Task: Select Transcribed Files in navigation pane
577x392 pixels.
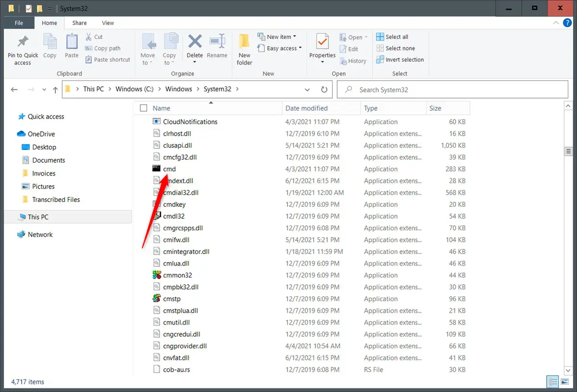Action: [56, 200]
